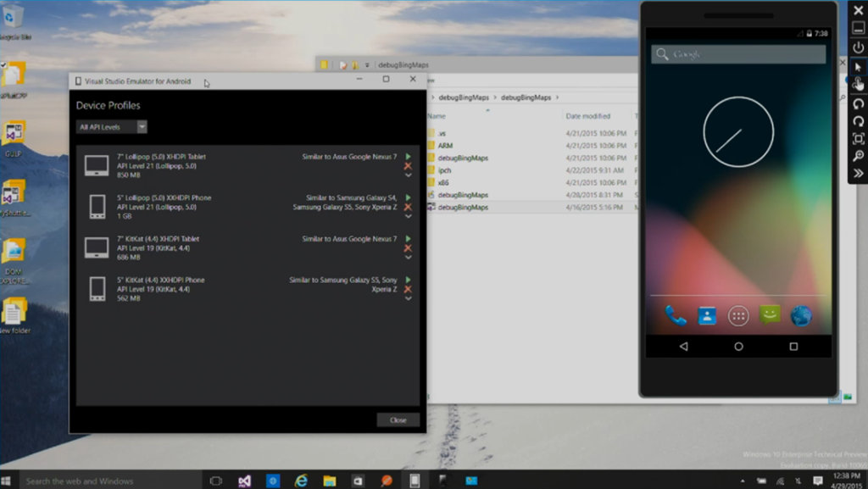Open the Windows Start menu
This screenshot has height=489, width=868.
(x=6, y=481)
